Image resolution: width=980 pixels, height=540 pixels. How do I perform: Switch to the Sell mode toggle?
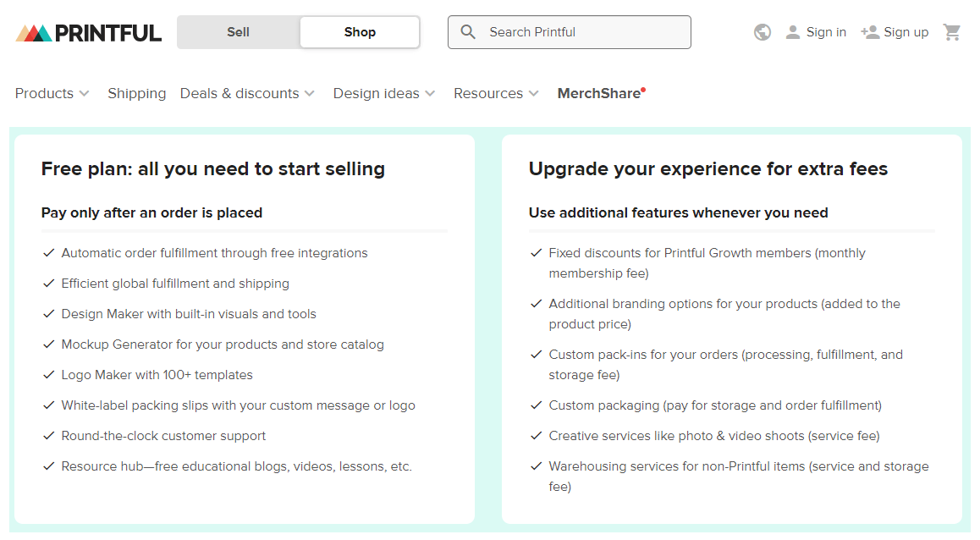[238, 32]
